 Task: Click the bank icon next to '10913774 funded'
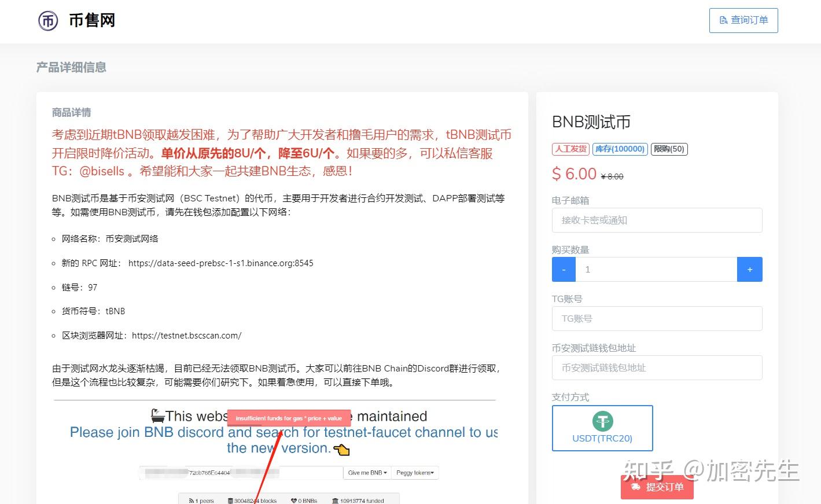pos(336,500)
